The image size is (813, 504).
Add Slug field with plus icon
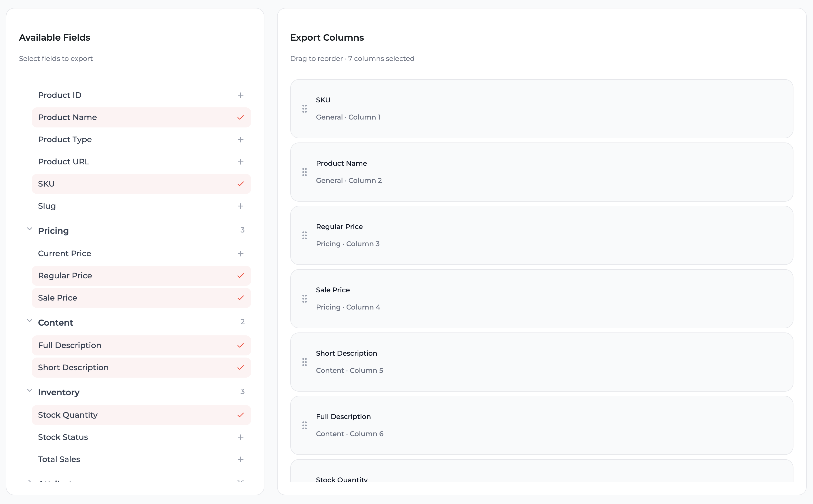(x=240, y=206)
